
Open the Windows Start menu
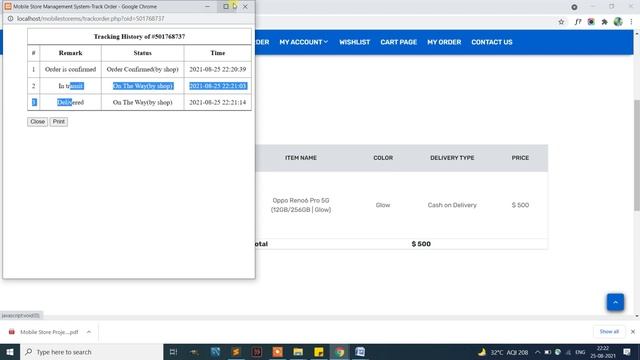(x=10, y=352)
